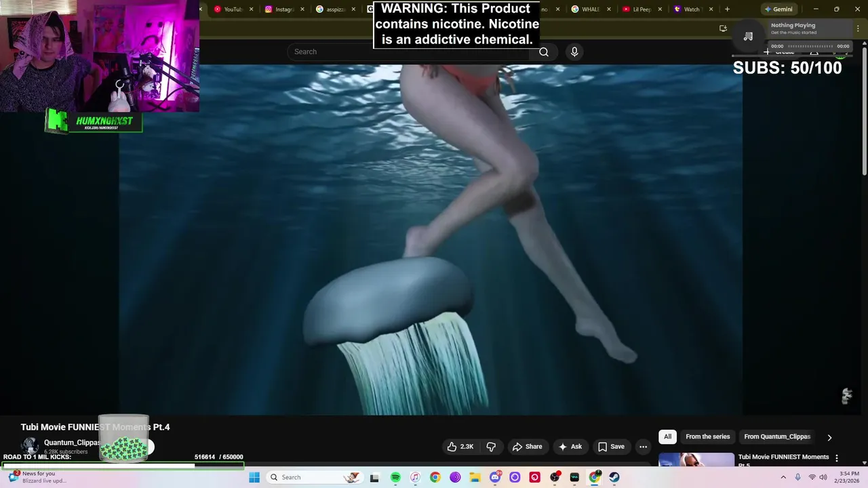
Task: Open File Explorer from the taskbar
Action: [x=475, y=477]
